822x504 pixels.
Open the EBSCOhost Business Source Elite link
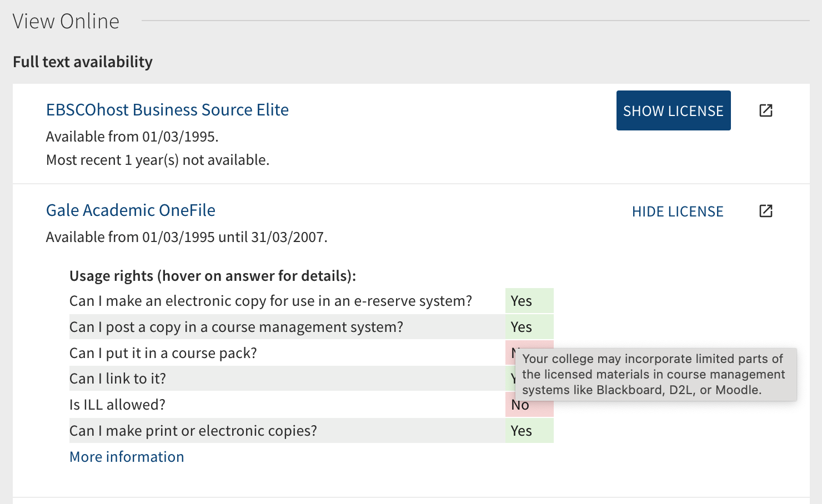167,110
